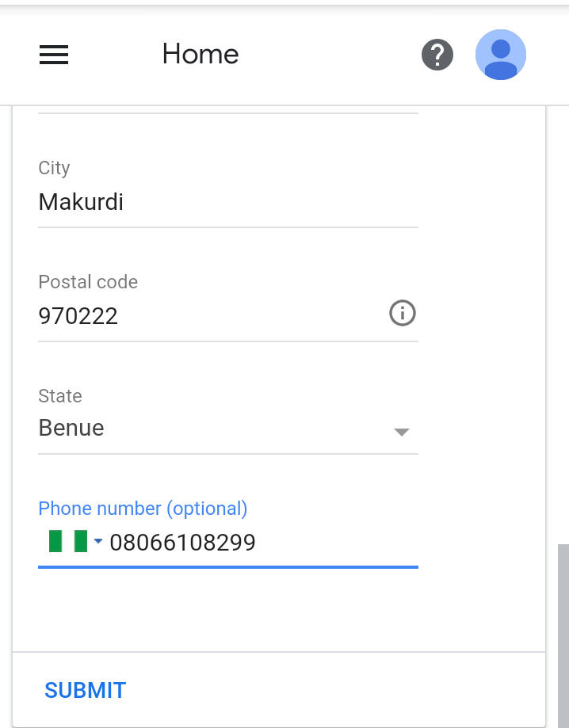The image size is (569, 728).
Task: Open the account profile avatar
Action: click(x=500, y=55)
